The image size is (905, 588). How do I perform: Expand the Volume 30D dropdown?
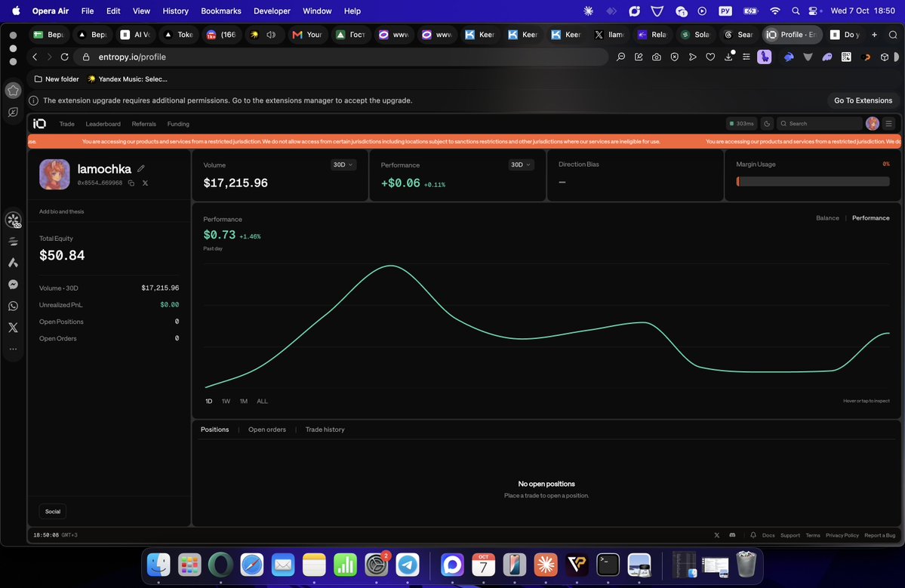pyautogui.click(x=343, y=165)
